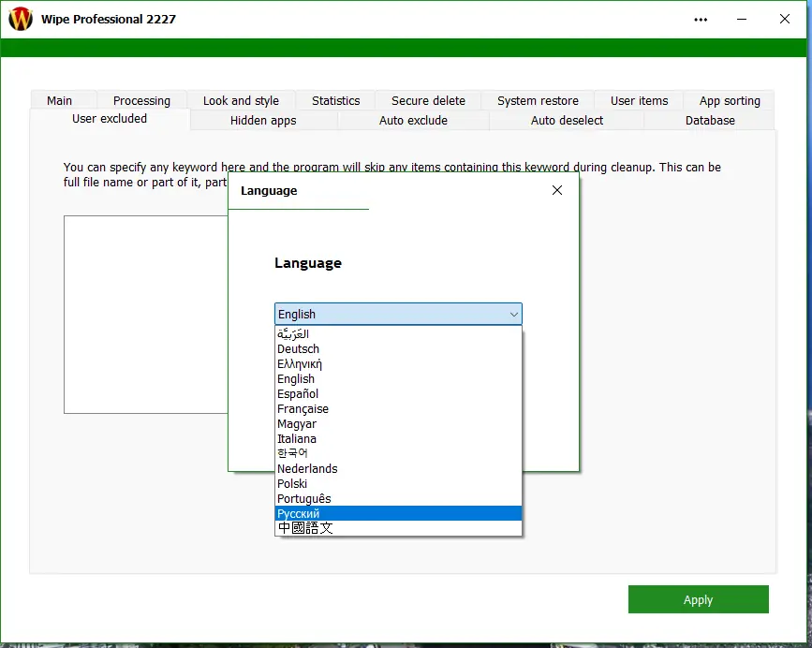Click inside the excluded keywords box

[145, 314]
